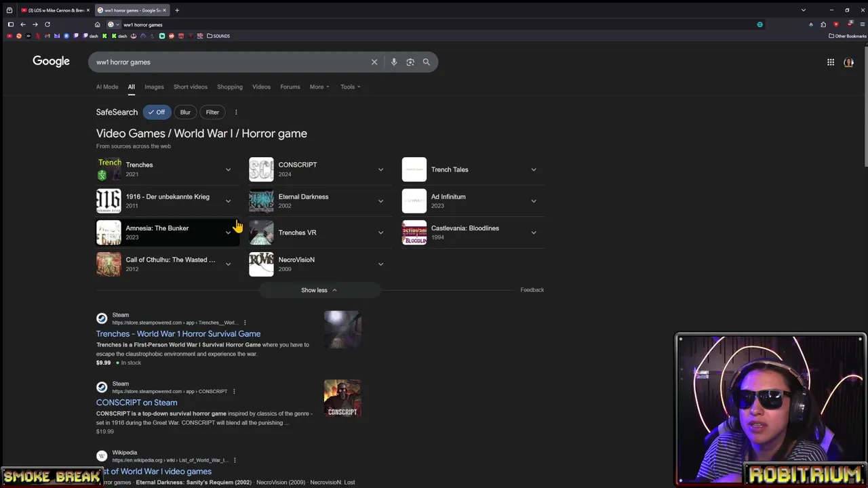Viewport: 868px width, 488px height.
Task: Open options dots for CONSCRIPT Steam result
Action: (234, 391)
